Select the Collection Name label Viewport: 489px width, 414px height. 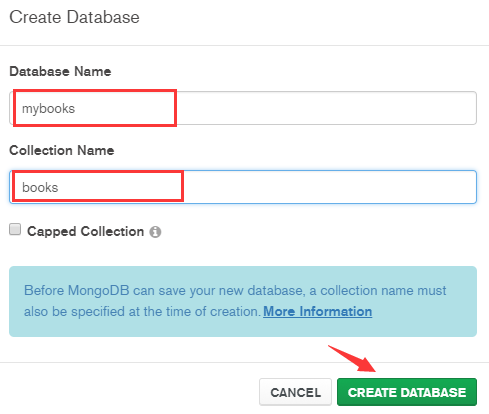(62, 150)
